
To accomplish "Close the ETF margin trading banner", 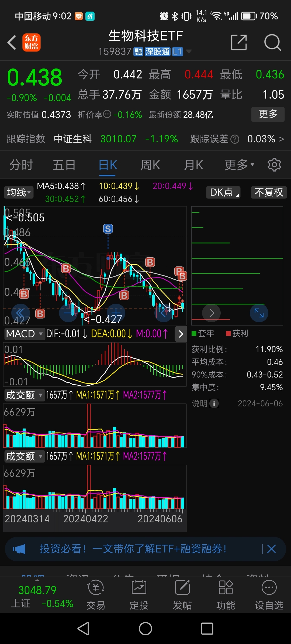I will coord(271,549).
